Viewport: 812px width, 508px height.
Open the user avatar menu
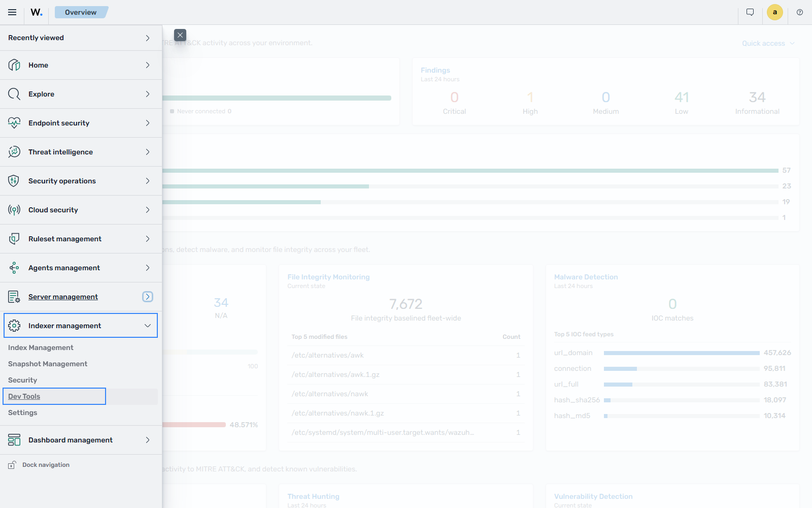[775, 12]
